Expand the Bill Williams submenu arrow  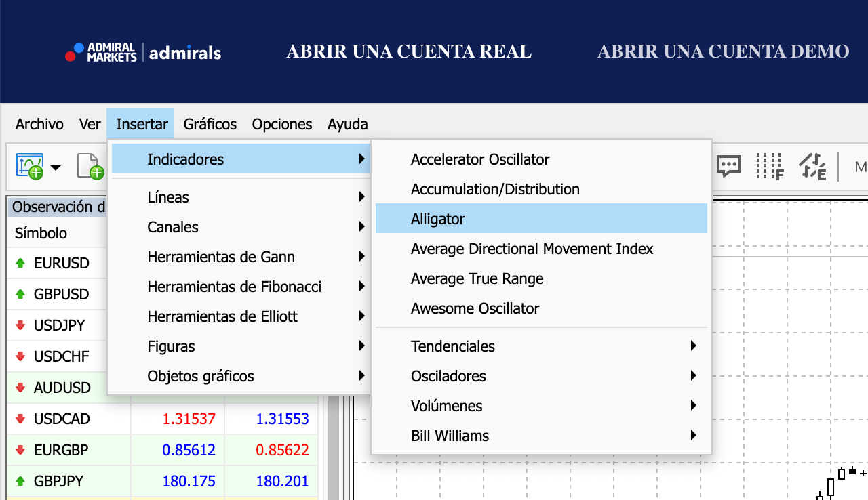[694, 436]
